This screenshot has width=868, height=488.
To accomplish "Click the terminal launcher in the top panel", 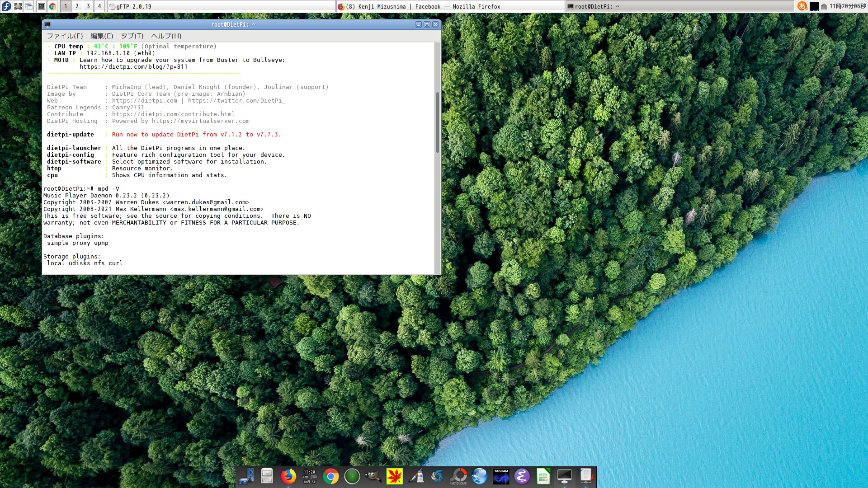I will (41, 6).
